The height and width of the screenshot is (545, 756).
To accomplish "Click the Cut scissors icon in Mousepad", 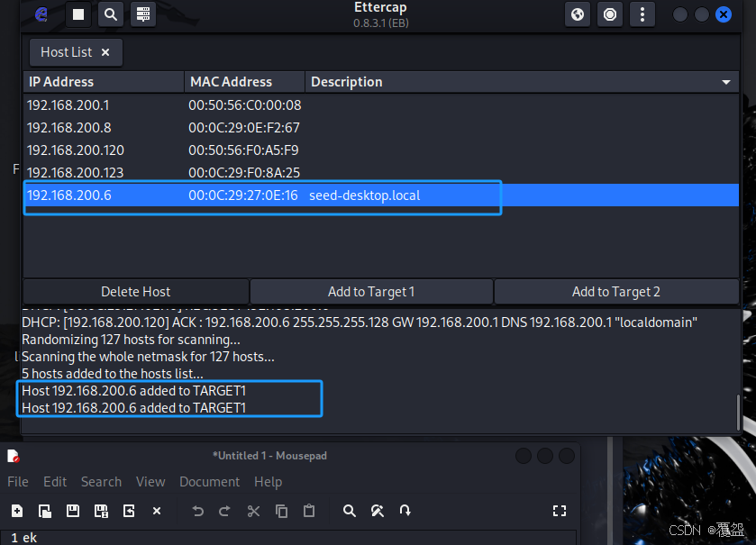I will [253, 511].
